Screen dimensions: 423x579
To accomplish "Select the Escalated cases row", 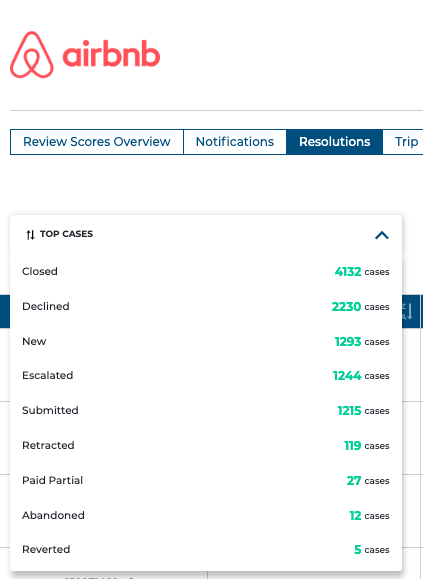I will [x=206, y=376].
